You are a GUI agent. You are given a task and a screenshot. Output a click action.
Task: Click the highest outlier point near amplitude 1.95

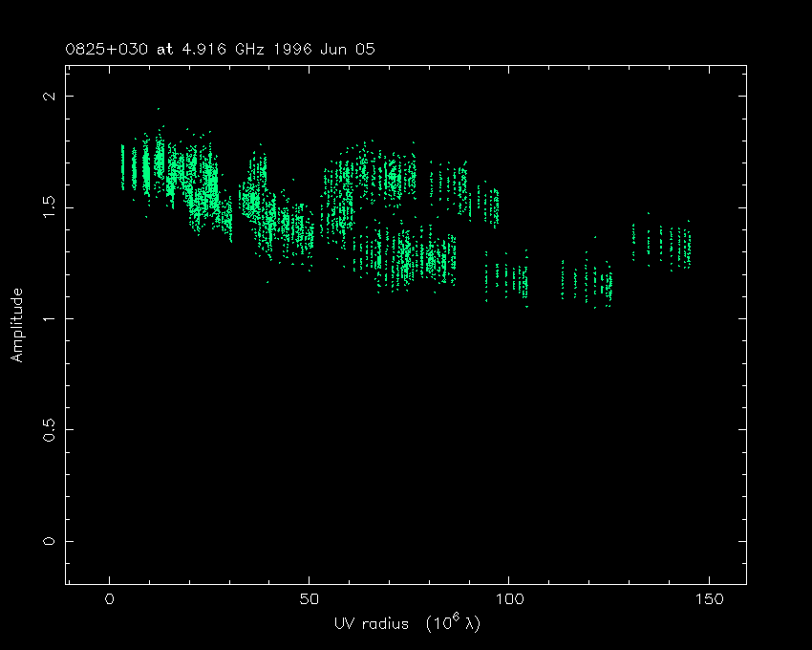[159, 109]
